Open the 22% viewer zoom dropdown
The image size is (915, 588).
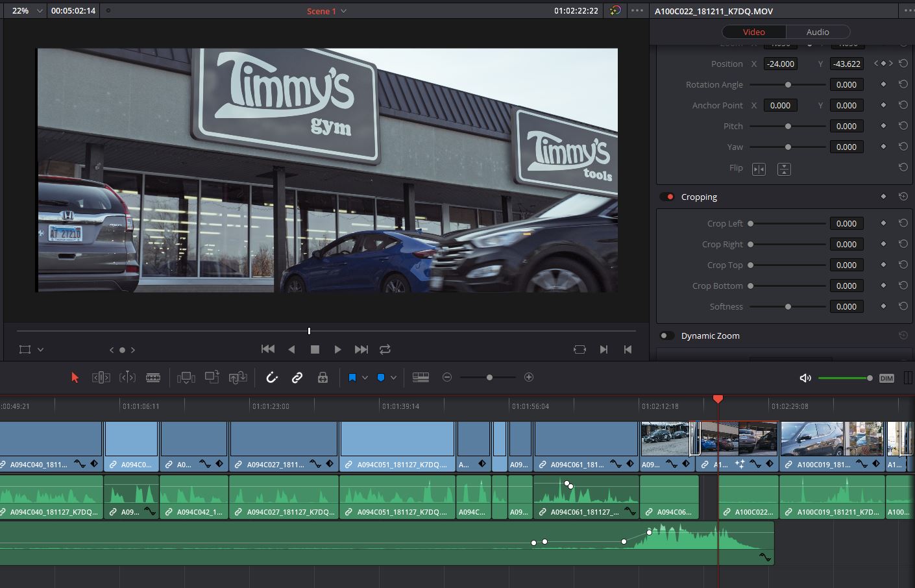point(26,11)
